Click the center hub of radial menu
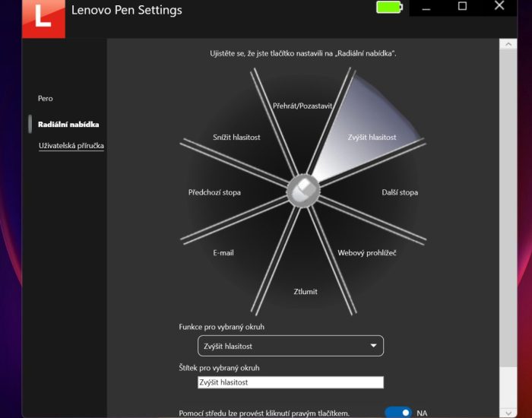The image size is (532, 418). point(302,190)
